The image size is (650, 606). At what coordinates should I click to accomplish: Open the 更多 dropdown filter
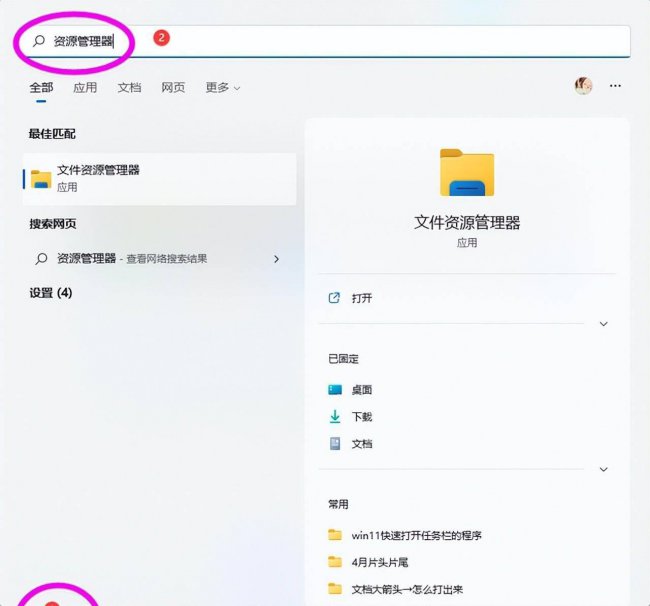[223, 87]
